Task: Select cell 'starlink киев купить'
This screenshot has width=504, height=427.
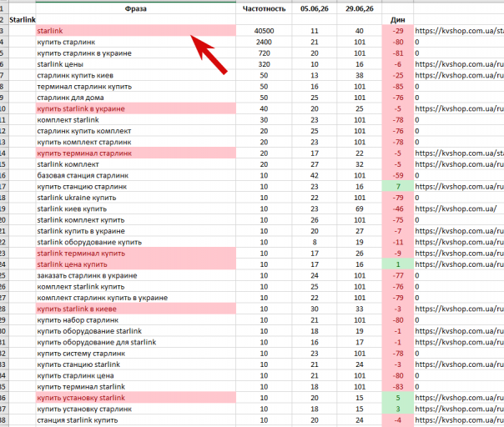Action: 136,208
